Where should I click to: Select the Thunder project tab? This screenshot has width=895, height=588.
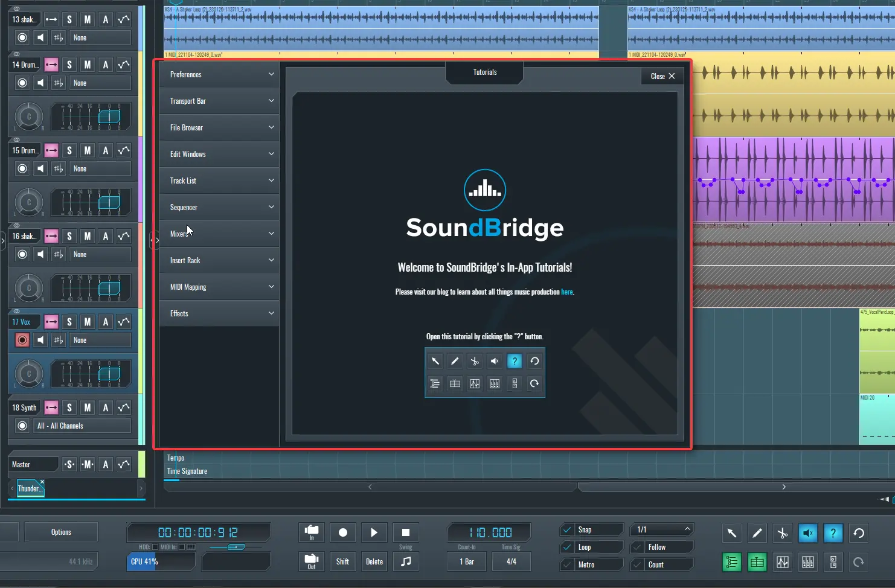pyautogui.click(x=30, y=488)
